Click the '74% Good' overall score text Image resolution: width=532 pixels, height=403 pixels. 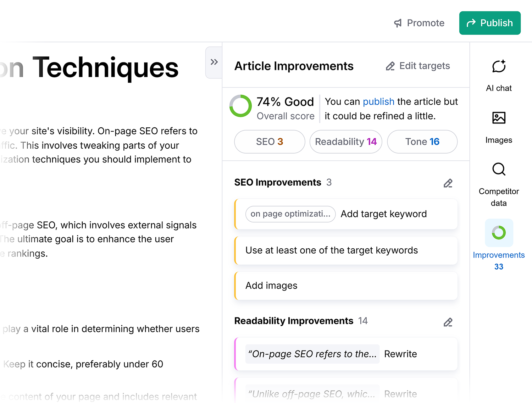(x=285, y=102)
